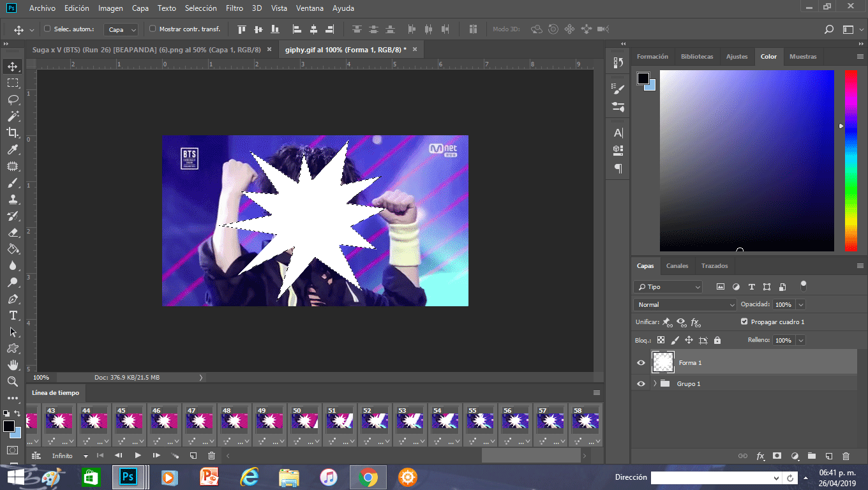The height and width of the screenshot is (490, 868).
Task: Open the Imagen menu
Action: click(x=110, y=8)
